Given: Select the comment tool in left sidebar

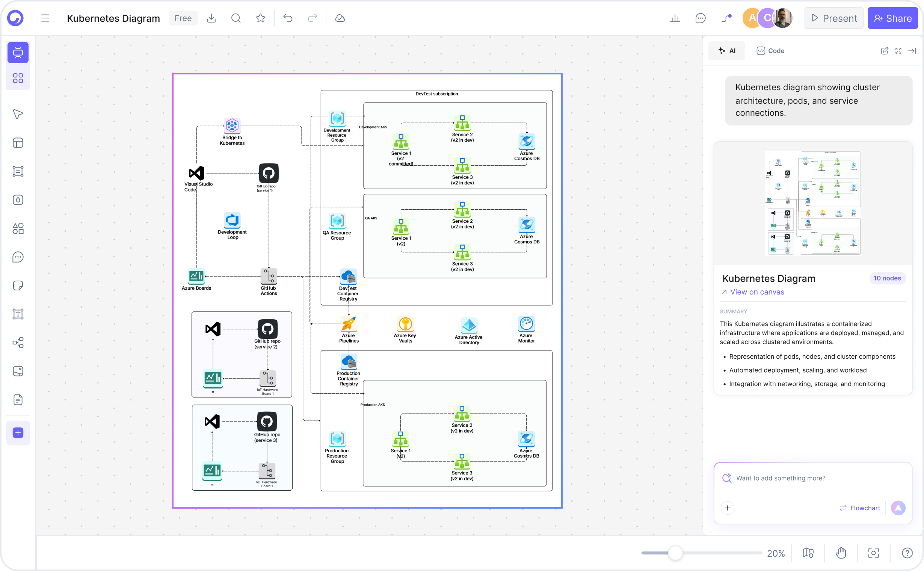Looking at the screenshot, I should 18,257.
